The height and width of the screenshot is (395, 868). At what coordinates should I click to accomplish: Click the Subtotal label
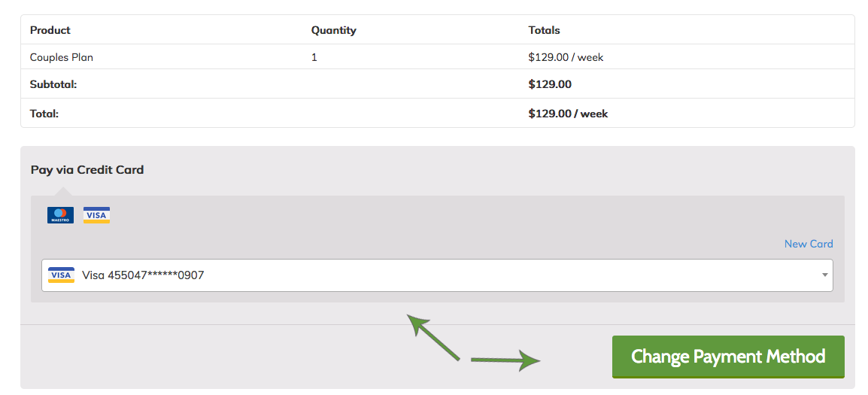tap(53, 84)
